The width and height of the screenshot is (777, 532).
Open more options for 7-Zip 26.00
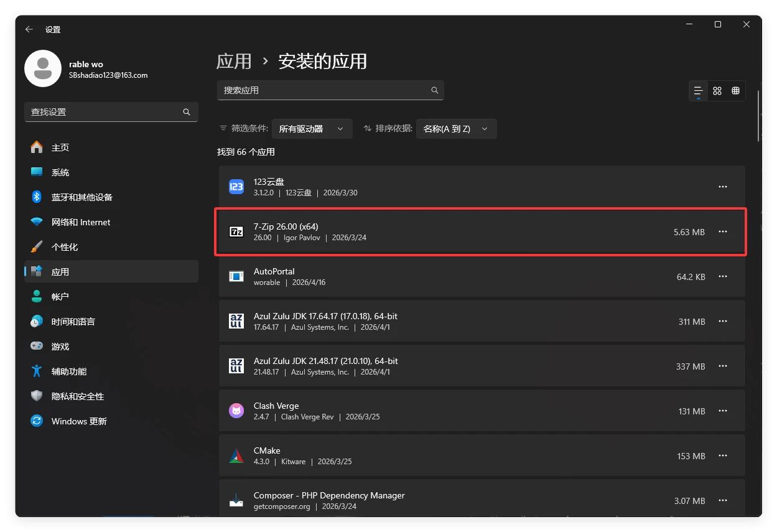[x=722, y=231]
